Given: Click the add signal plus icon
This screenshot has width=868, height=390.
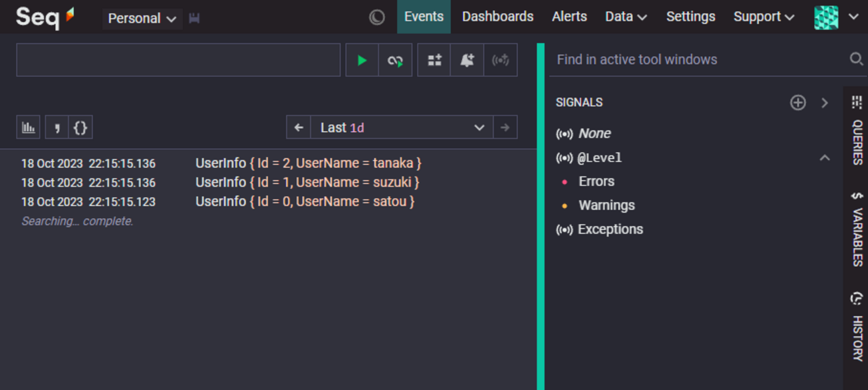Looking at the screenshot, I should 798,102.
